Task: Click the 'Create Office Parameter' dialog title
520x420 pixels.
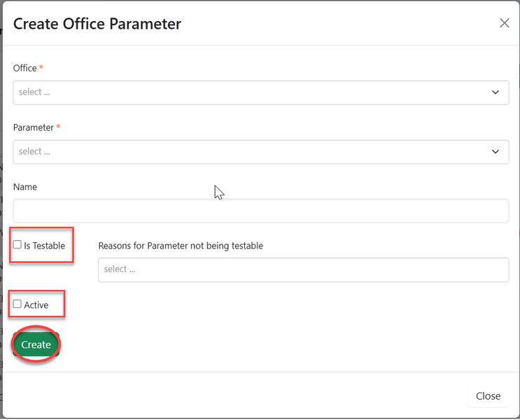Action: [97, 24]
